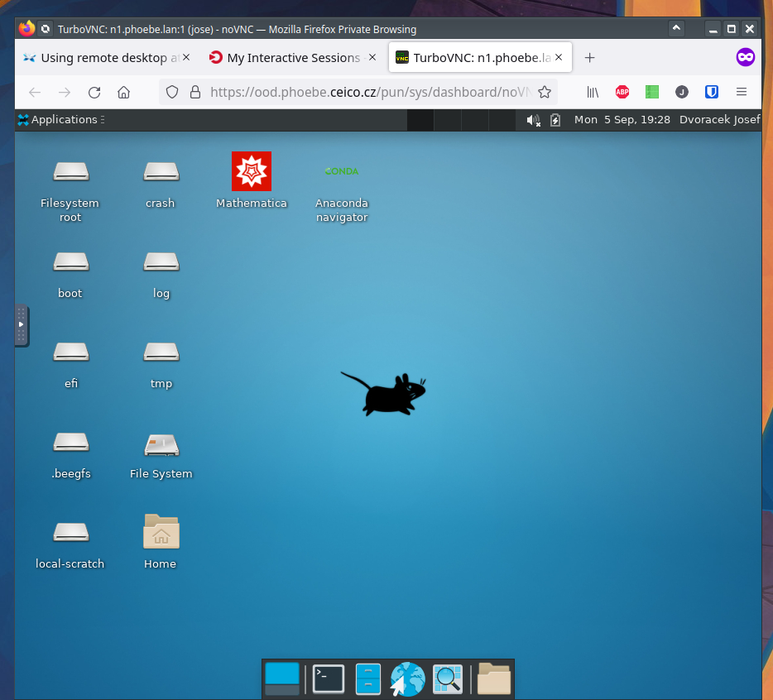Open the Anaconda navigator desktop icon
Image resolution: width=773 pixels, height=700 pixels.
tap(342, 171)
